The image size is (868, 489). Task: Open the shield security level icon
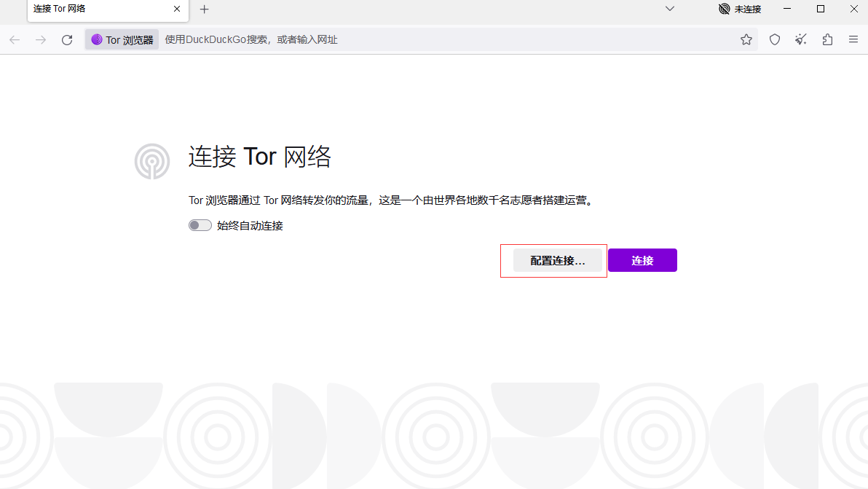point(775,40)
